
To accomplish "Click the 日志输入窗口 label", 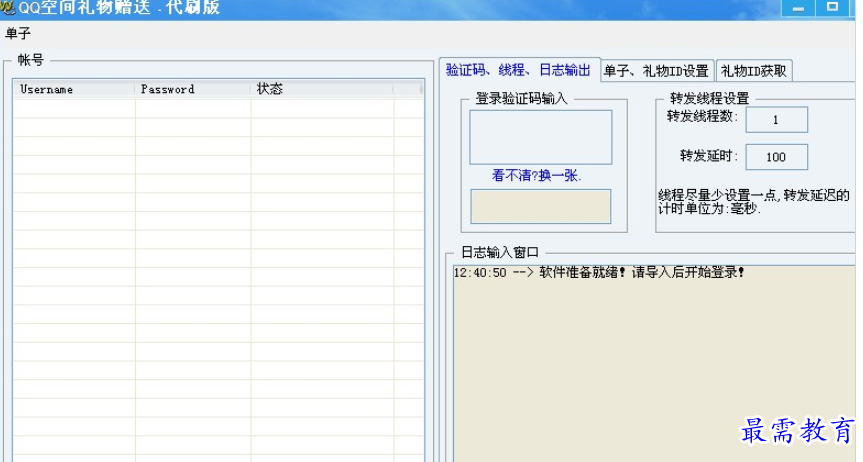I will pyautogui.click(x=500, y=252).
